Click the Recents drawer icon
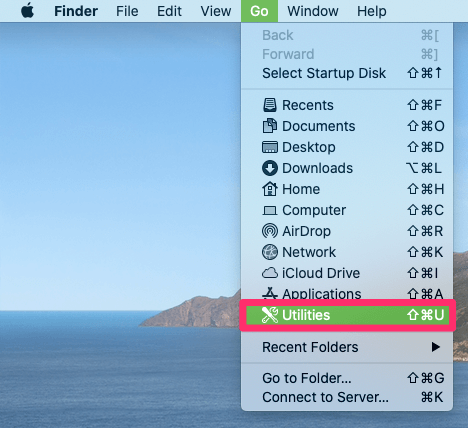The width and height of the screenshot is (468, 428). click(270, 105)
